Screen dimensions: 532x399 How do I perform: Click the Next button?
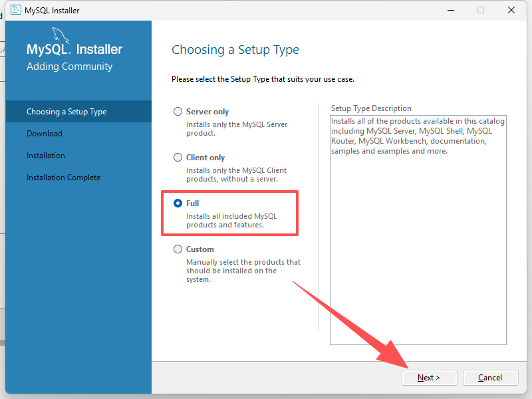[x=430, y=377]
